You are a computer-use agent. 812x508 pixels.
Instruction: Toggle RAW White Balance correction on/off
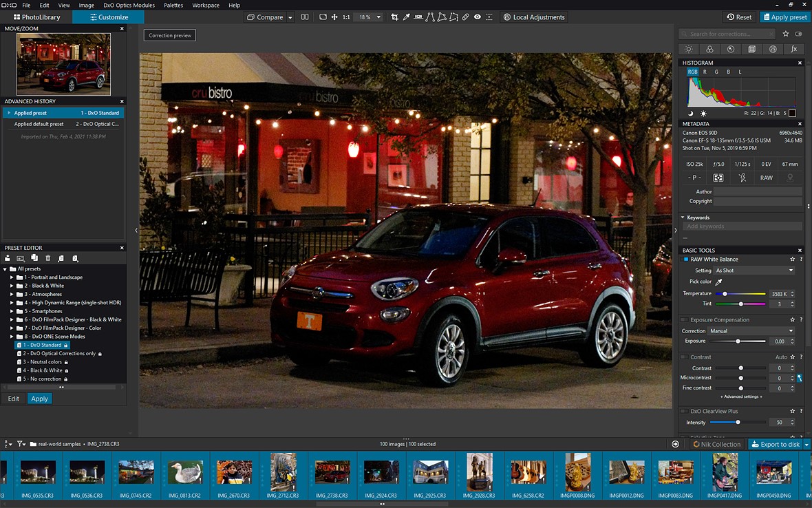point(685,260)
